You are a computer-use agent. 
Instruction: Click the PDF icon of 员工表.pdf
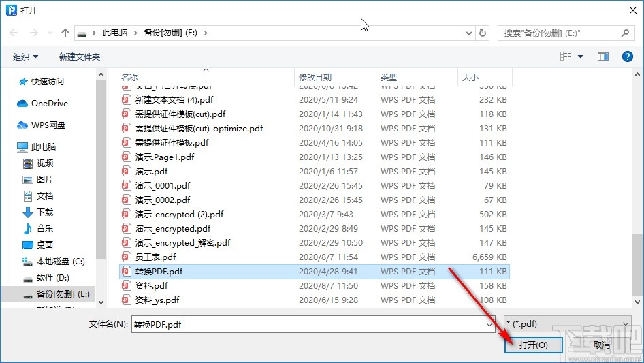[x=126, y=257]
